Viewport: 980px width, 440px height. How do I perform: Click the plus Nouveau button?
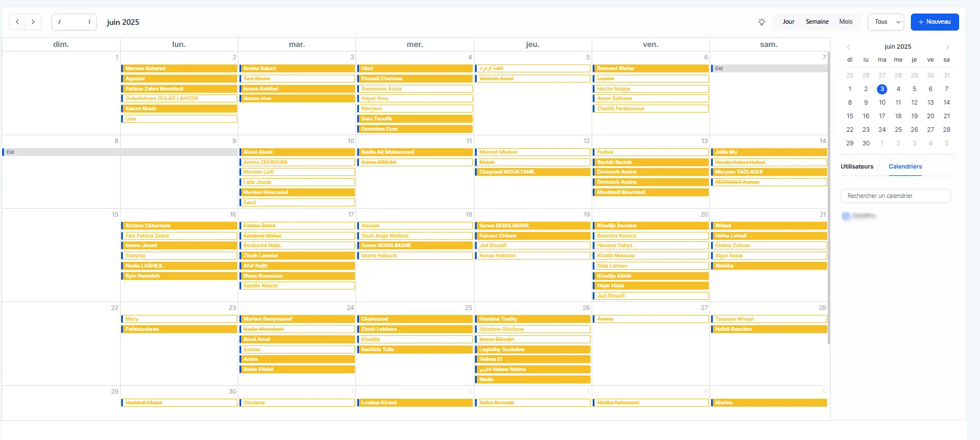[935, 22]
